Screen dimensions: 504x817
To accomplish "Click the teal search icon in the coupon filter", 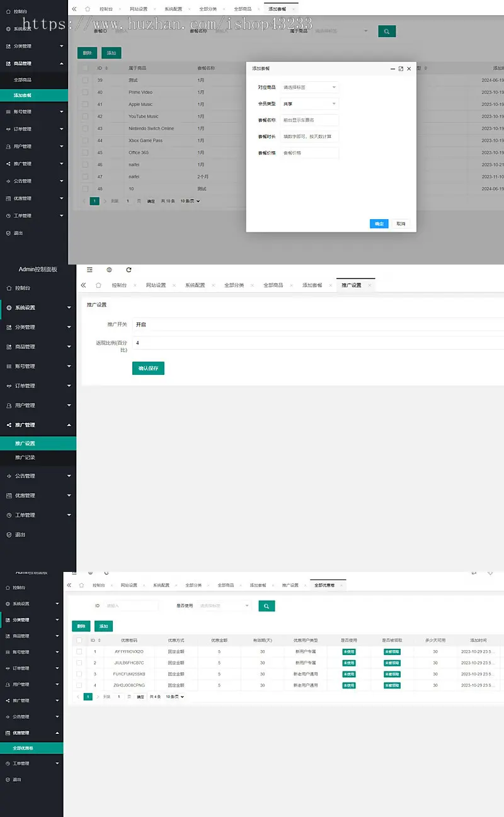I will (x=266, y=606).
